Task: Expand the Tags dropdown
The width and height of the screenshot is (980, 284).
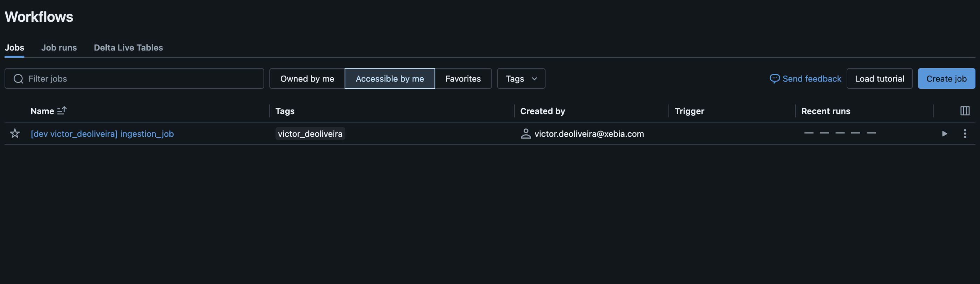Action: point(521,79)
